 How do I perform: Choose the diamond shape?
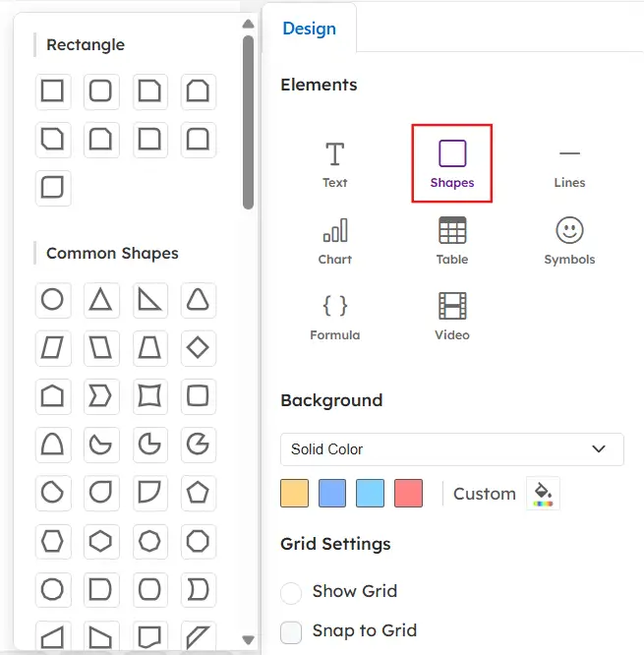pyautogui.click(x=199, y=347)
